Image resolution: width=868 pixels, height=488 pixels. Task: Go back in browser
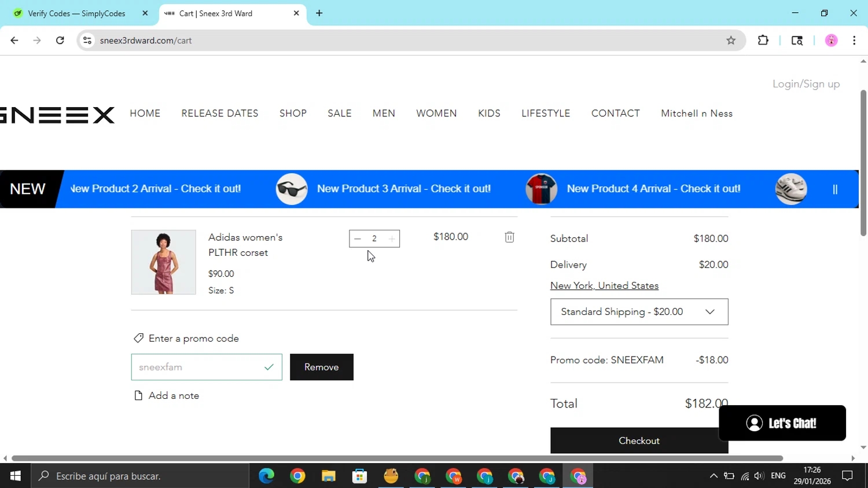[14, 41]
